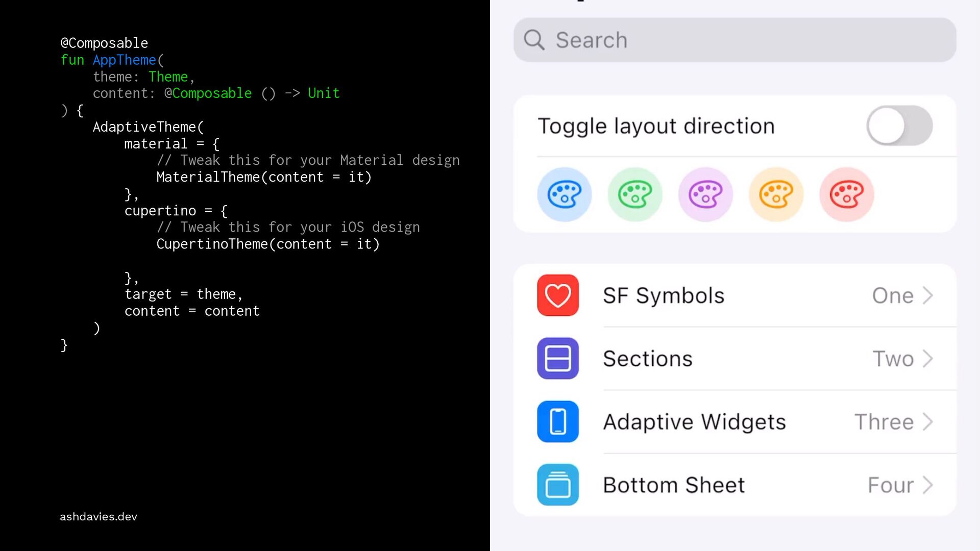Click the blue phone Adaptive Widgets icon
Screen dimensions: 980x551
[x=557, y=421]
